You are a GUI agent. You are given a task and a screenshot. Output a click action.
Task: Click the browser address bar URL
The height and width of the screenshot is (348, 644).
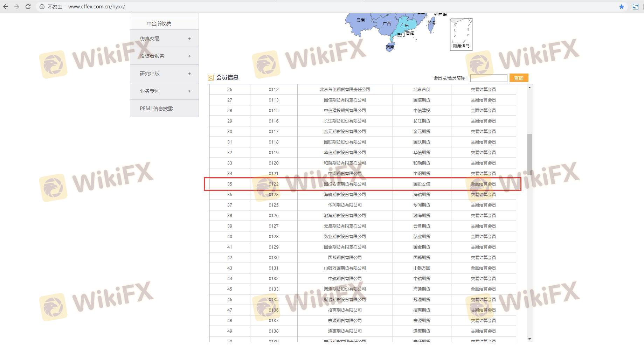tap(96, 7)
